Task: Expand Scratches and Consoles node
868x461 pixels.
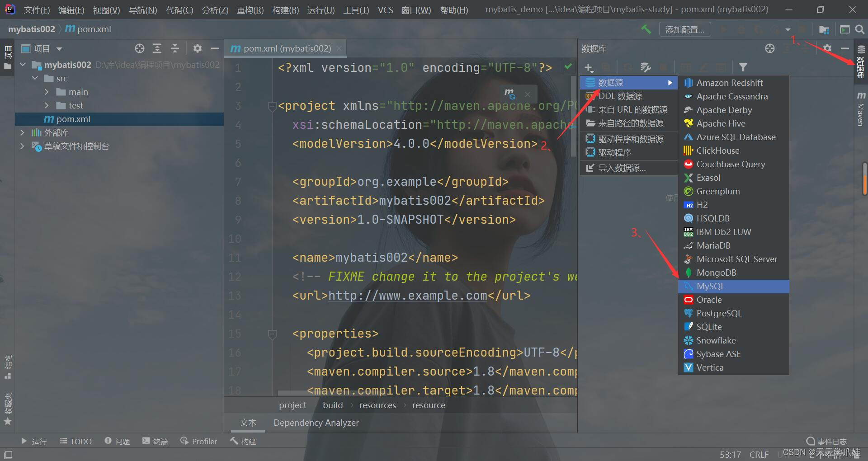Action: (22, 146)
